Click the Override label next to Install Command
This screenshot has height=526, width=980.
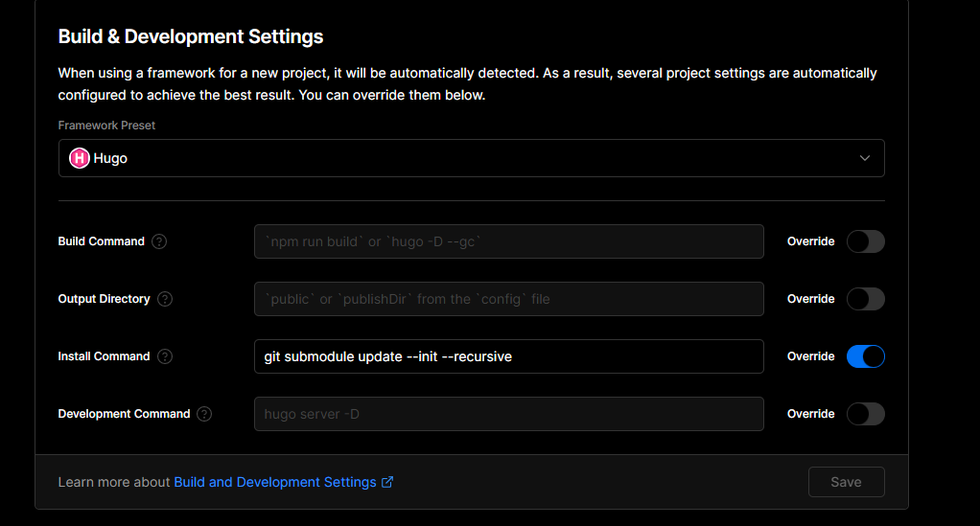(x=810, y=356)
